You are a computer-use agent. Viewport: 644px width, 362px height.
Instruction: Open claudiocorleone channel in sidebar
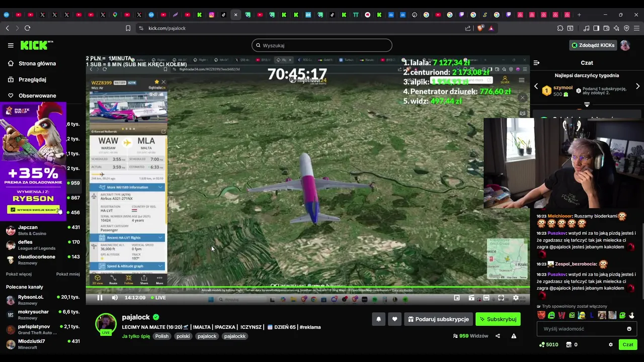[43, 259]
